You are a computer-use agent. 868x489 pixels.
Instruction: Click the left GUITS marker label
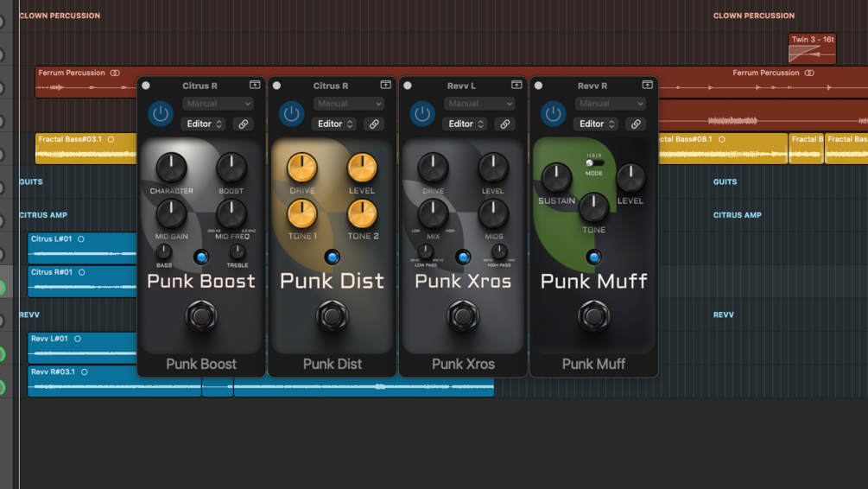coord(31,181)
